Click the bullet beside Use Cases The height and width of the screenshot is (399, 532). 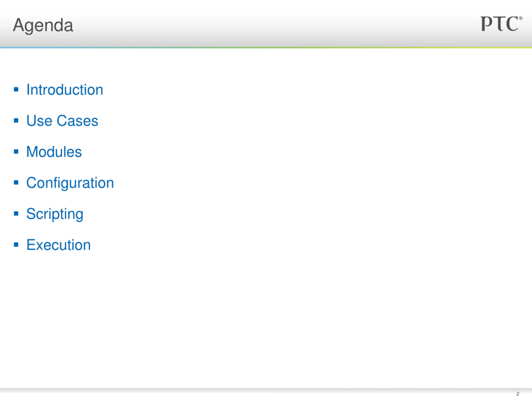(x=16, y=121)
